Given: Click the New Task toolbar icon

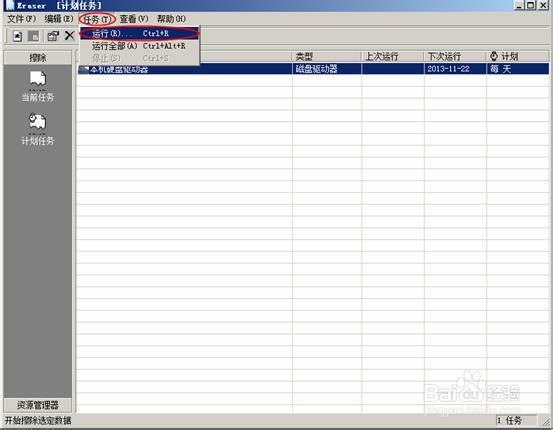Looking at the screenshot, I should coord(17,36).
